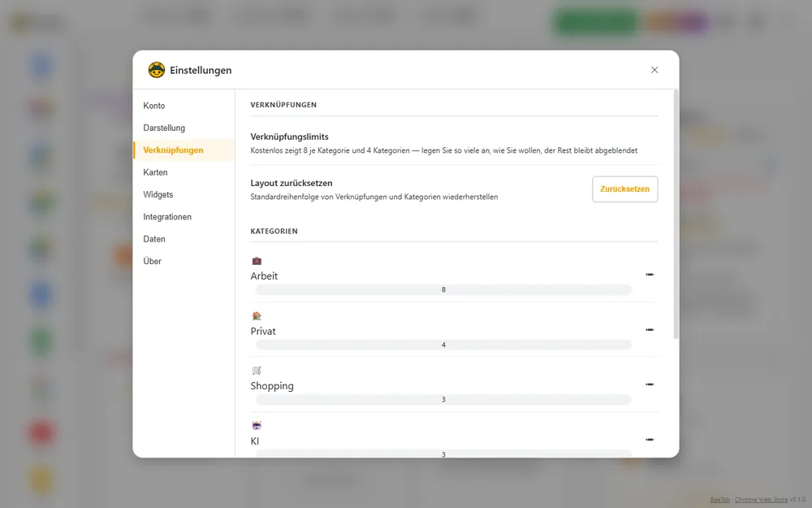Click the 'Standardreihenfolge von Verknüpfungen' description

pyautogui.click(x=374, y=197)
